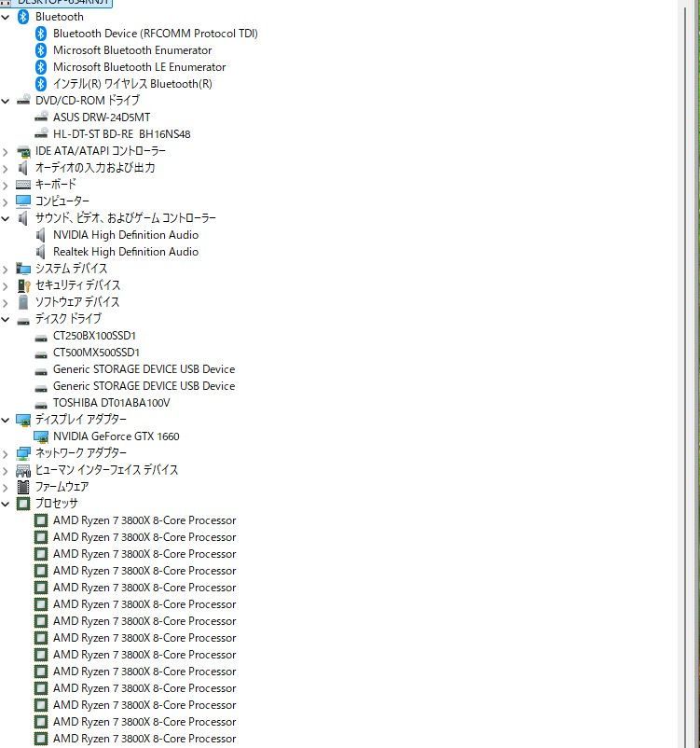
Task: Click the TOSHIBA DT01ABA100V disk icon
Action: (41, 406)
